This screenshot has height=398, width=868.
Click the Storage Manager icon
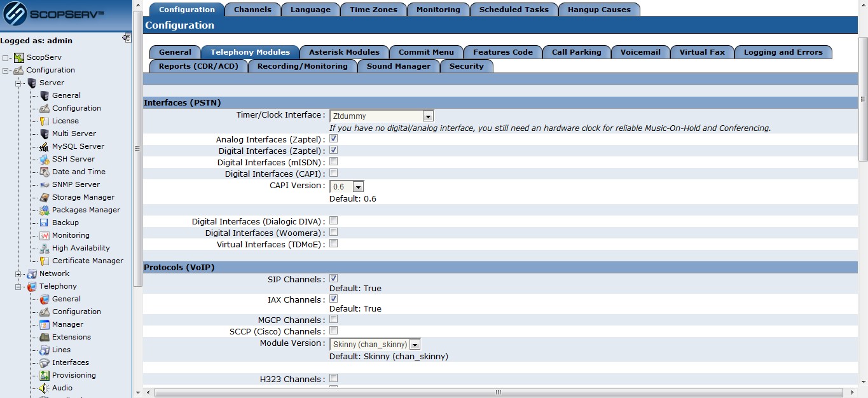point(44,197)
